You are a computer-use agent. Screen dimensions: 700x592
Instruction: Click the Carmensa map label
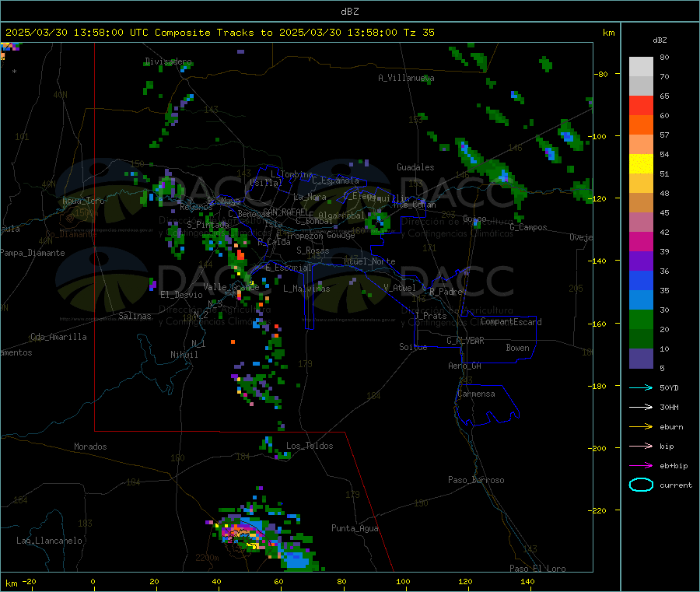[476, 394]
